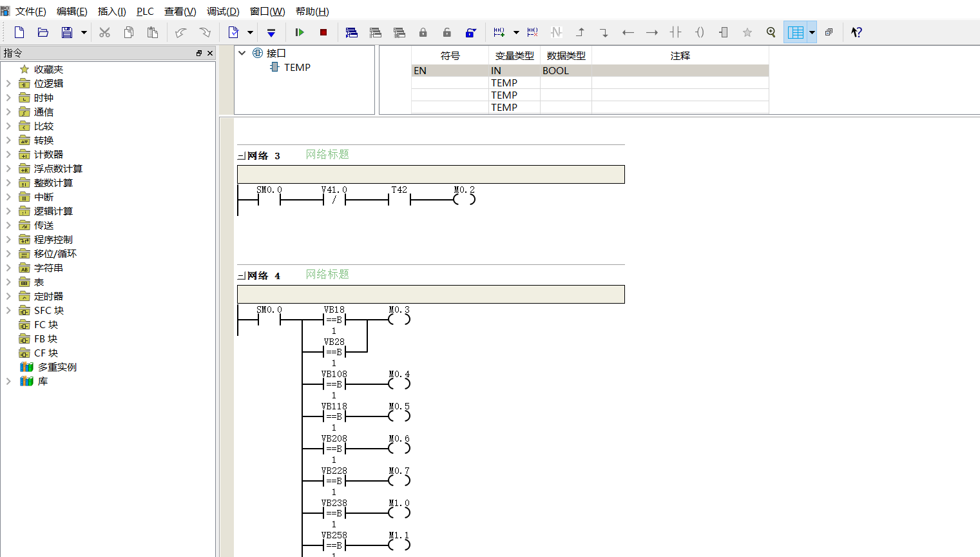The height and width of the screenshot is (557, 980).
Task: Redo the last action
Action: (x=205, y=32)
